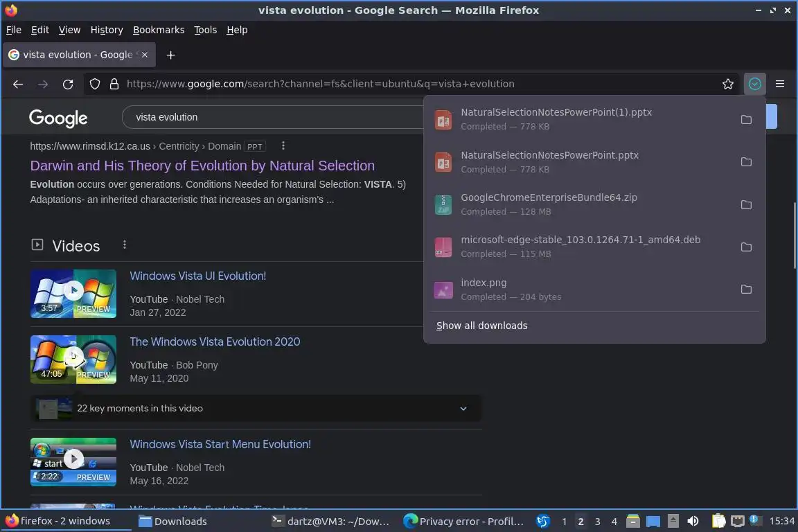View site security padlock information

(x=114, y=84)
